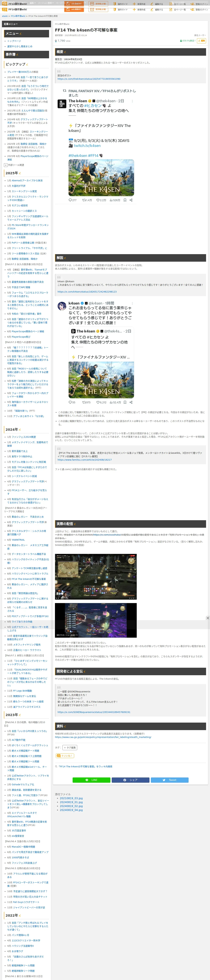The height and width of the screenshot is (980, 210).
Task: Open the famitsu.com article link
Action: 85,460
